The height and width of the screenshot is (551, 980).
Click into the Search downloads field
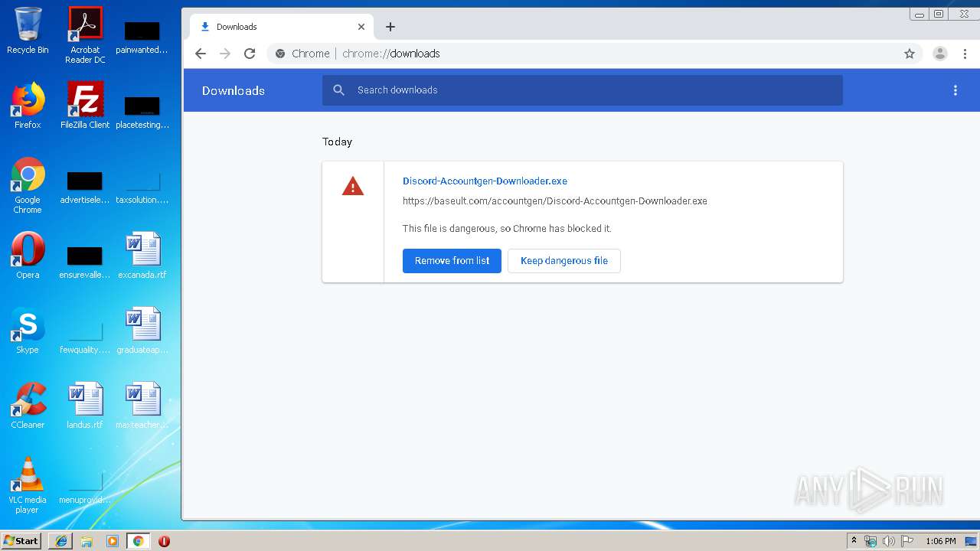[582, 90]
